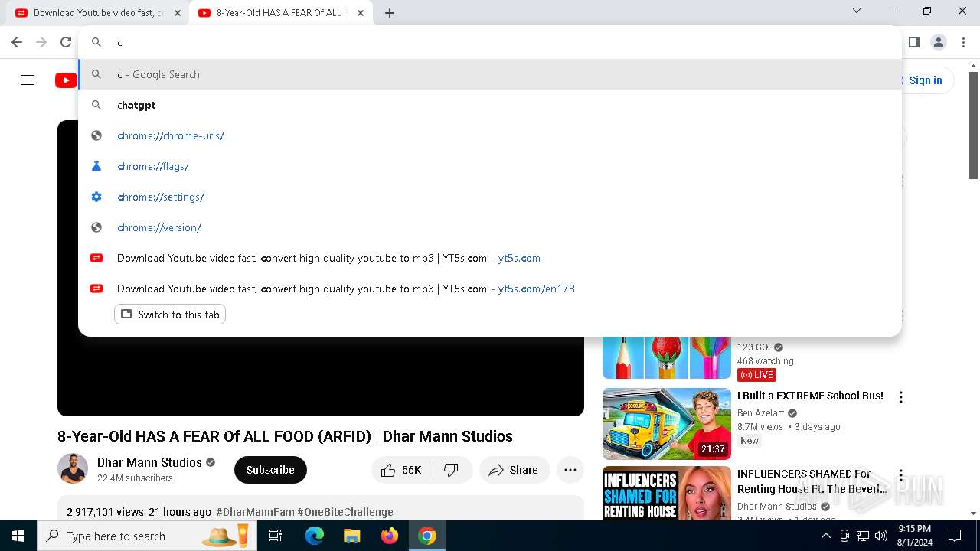
Task: Select the chrome://chrome-urls/ suggestion
Action: tap(490, 135)
